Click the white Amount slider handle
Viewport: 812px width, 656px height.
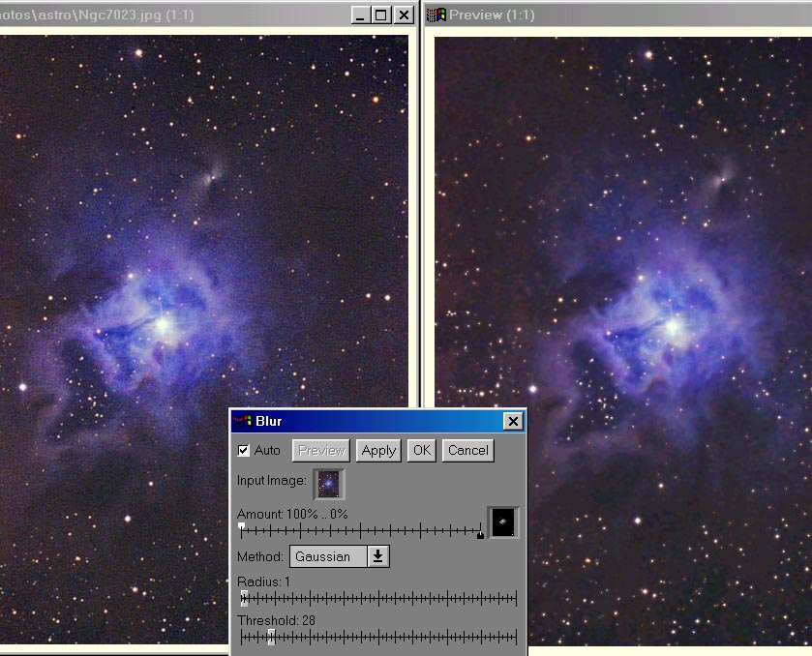click(x=241, y=525)
